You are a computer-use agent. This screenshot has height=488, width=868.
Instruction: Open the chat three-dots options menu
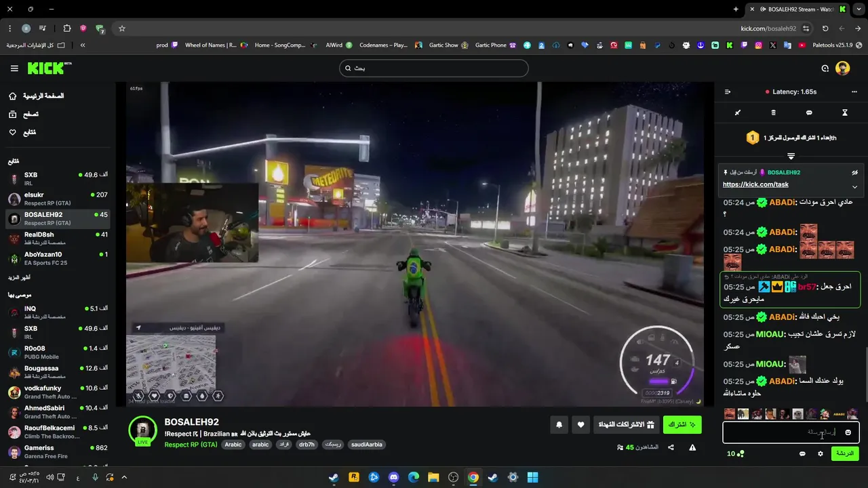tap(854, 91)
